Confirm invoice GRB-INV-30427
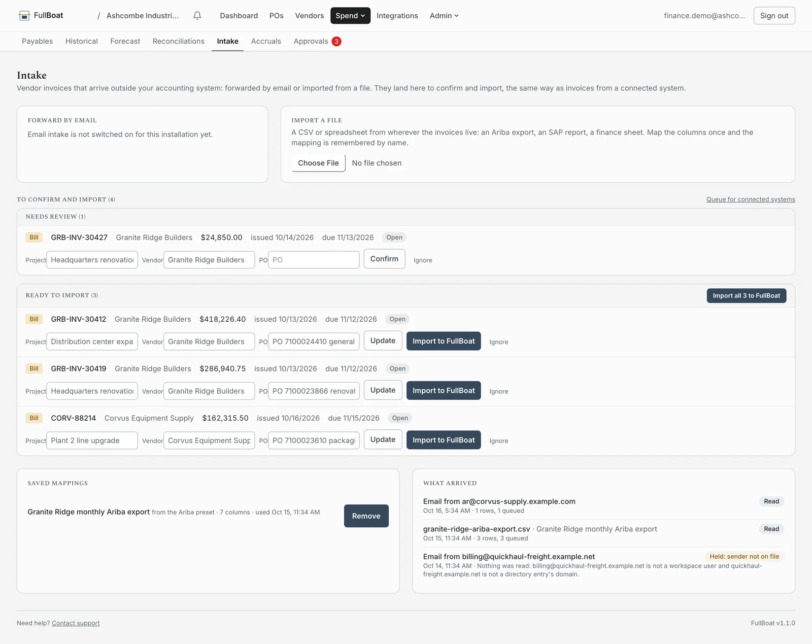 (384, 259)
